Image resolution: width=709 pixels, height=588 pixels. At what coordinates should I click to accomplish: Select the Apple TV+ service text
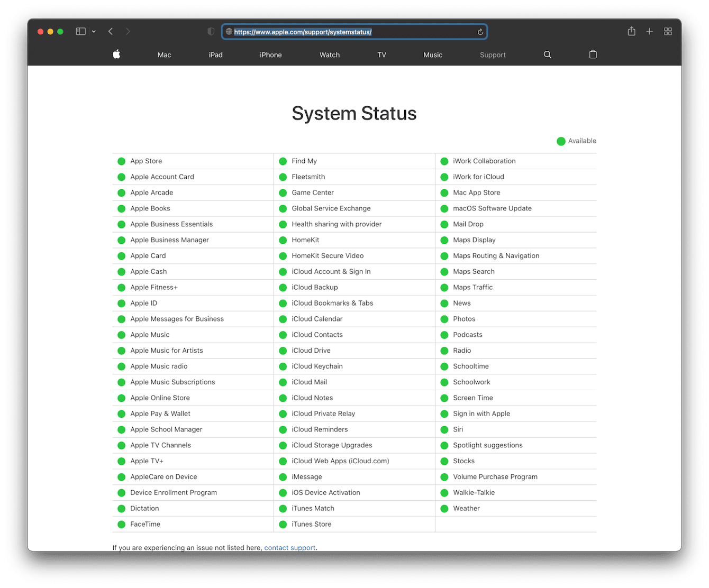(x=147, y=461)
